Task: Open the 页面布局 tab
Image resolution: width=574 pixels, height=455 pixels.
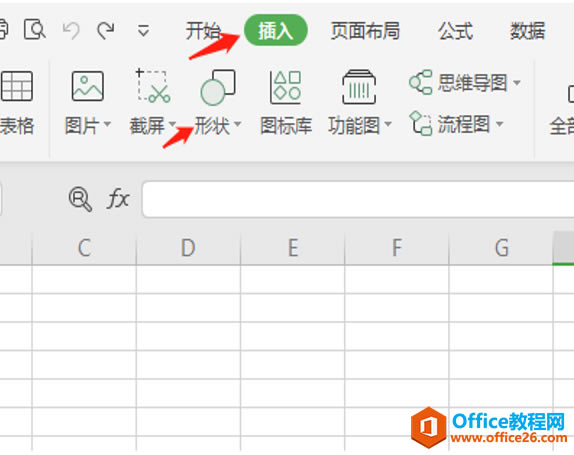Action: (365, 30)
